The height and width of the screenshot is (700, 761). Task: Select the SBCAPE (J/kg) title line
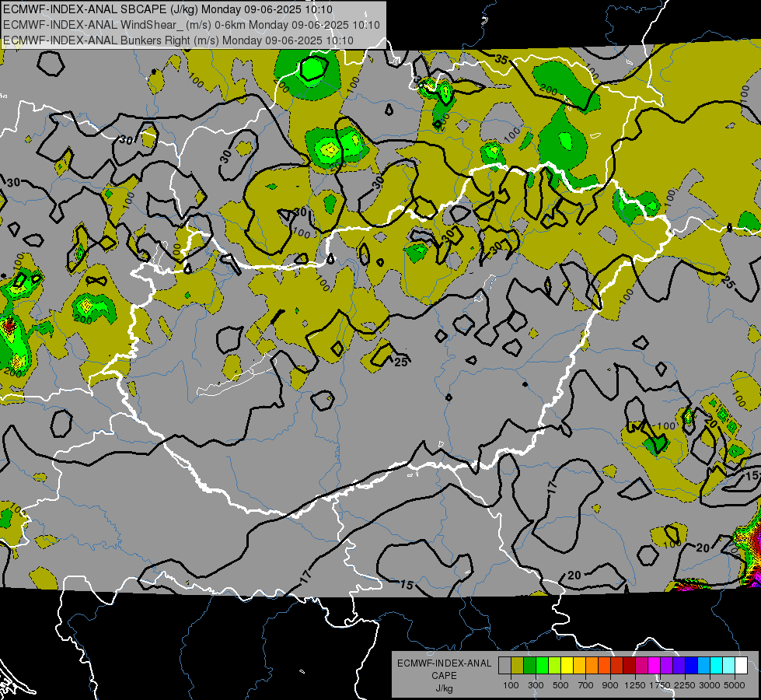tap(168, 9)
